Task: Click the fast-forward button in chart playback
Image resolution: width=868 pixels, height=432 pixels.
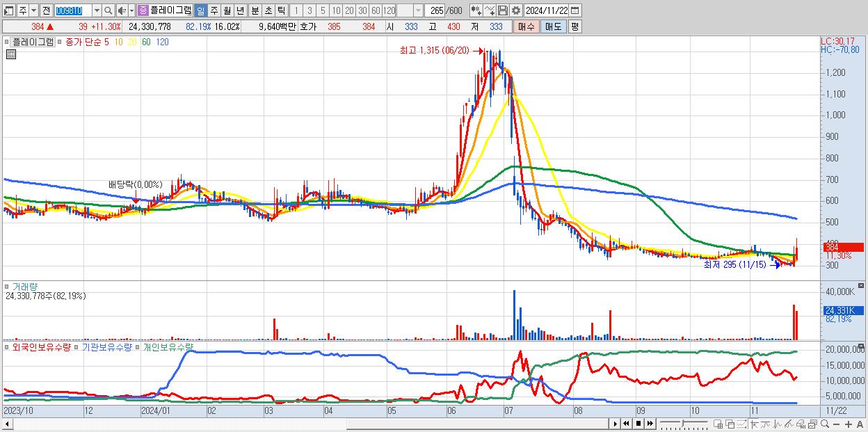Action: tap(650, 424)
